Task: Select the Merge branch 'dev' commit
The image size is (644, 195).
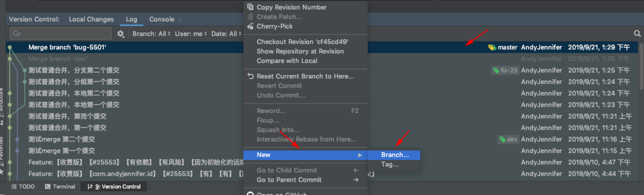Action: click(58, 59)
